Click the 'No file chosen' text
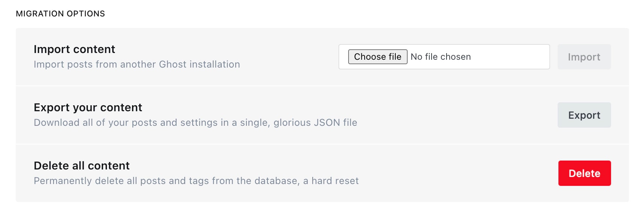 [441, 57]
